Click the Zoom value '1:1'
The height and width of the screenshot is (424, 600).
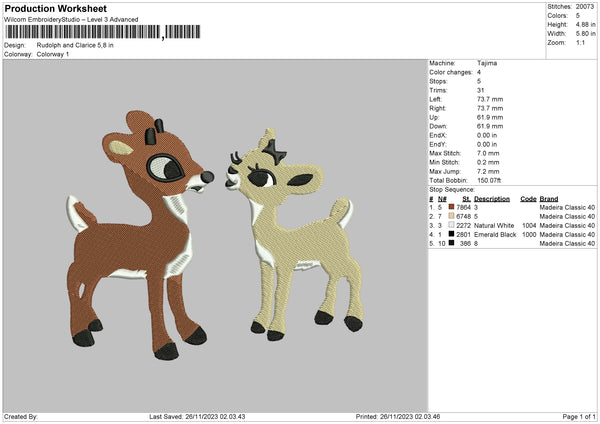580,42
